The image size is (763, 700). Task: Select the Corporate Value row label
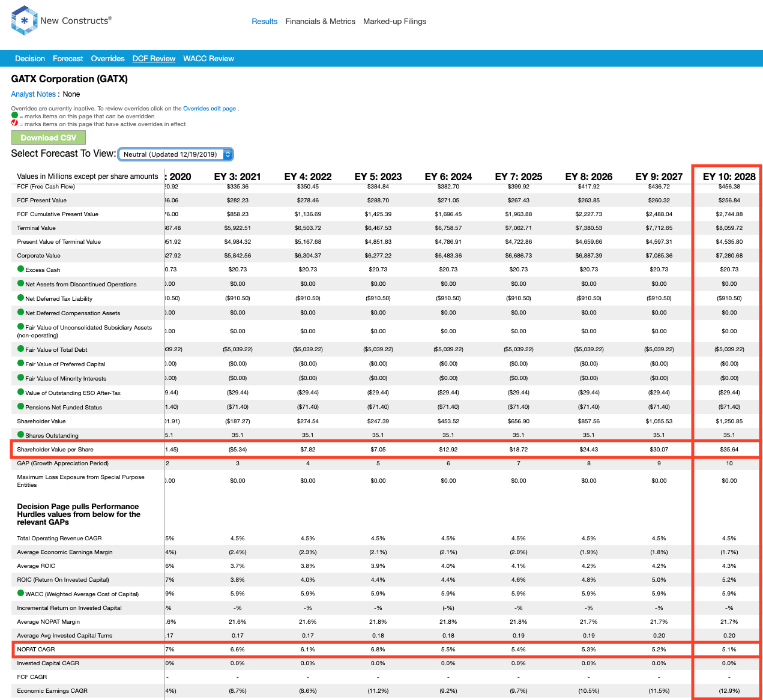pos(38,255)
